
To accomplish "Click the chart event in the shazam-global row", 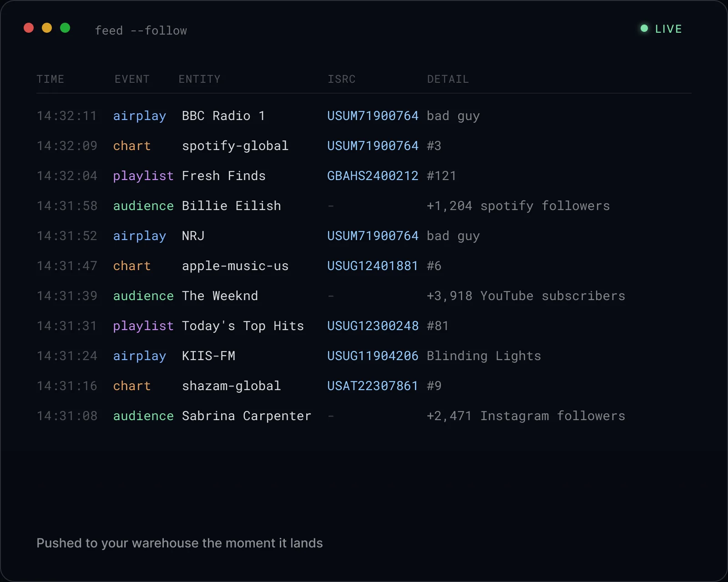I will tap(132, 386).
